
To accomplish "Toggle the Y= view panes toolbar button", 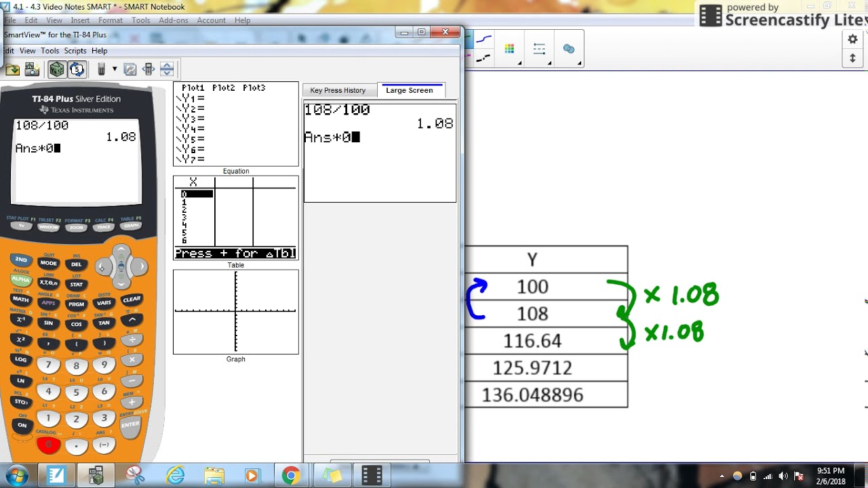I will point(57,69).
